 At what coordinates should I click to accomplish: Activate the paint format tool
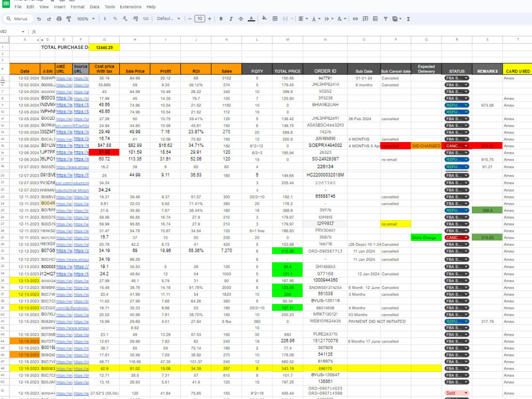(69, 19)
